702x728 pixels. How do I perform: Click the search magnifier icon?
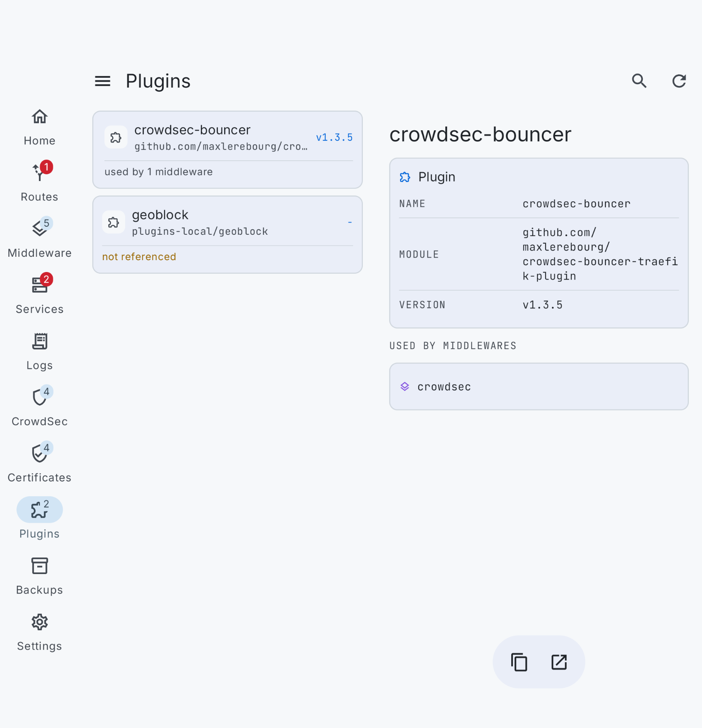639,81
